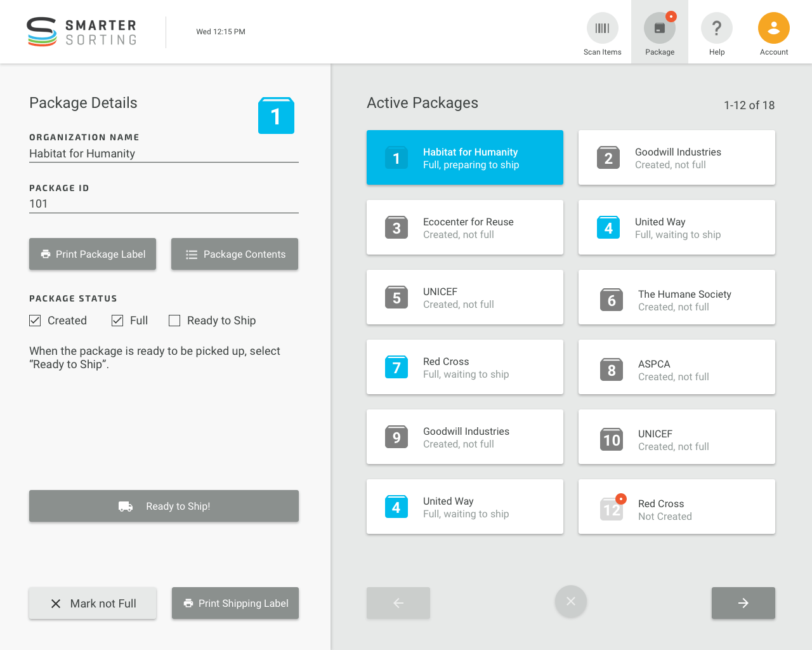Toggle the Created status checkbox
Viewport: 812px width, 650px height.
coord(35,321)
